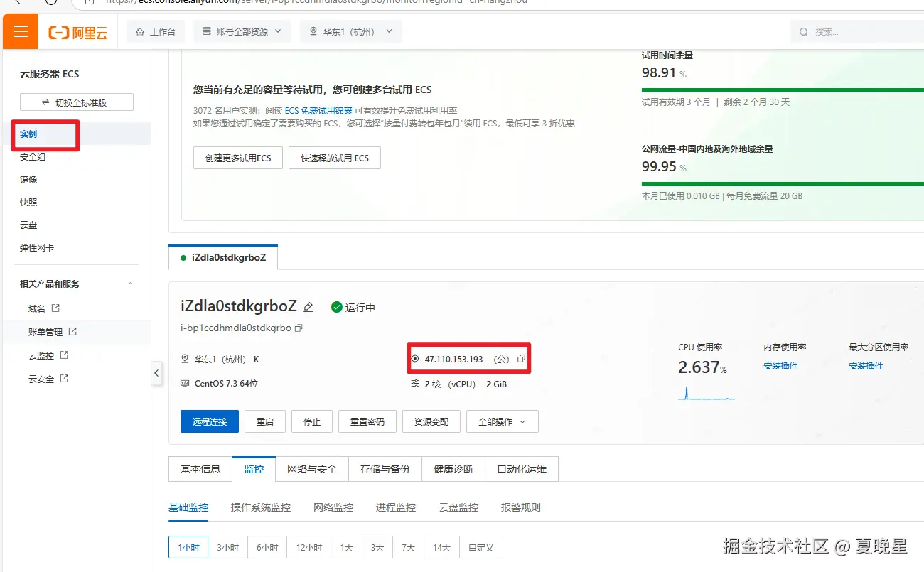Focus the 搜索 search box
Viewport: 924px width, 572px height.
[856, 32]
